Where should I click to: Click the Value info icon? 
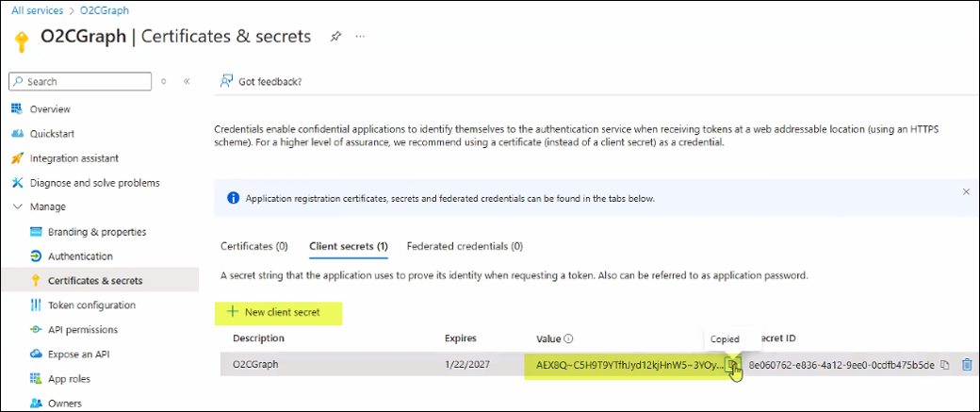568,338
